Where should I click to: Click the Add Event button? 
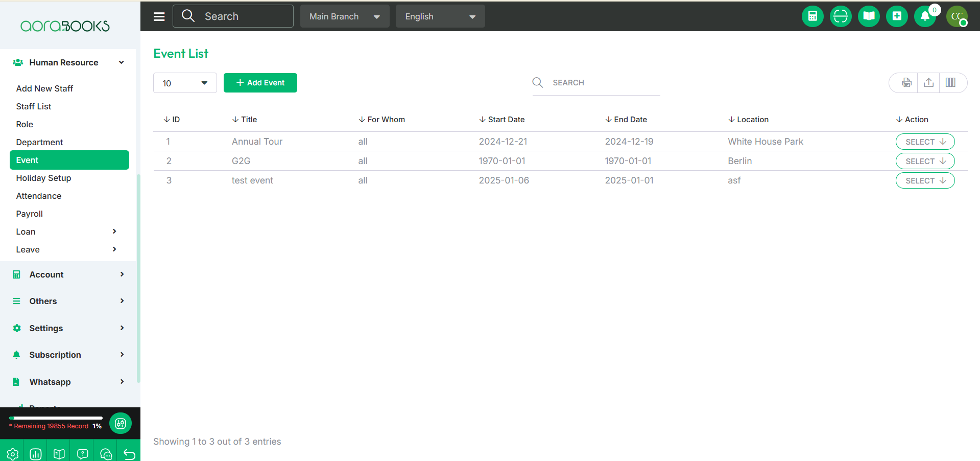click(x=260, y=83)
